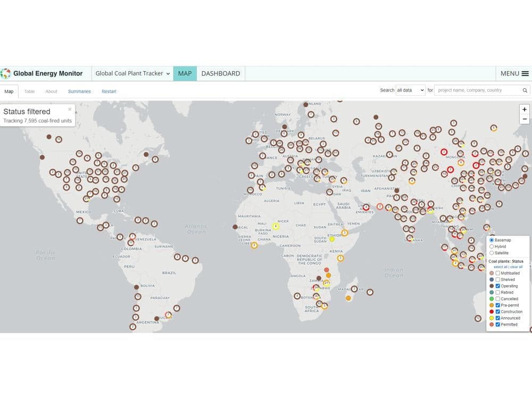Uncheck the Announced status checkbox

click(498, 318)
